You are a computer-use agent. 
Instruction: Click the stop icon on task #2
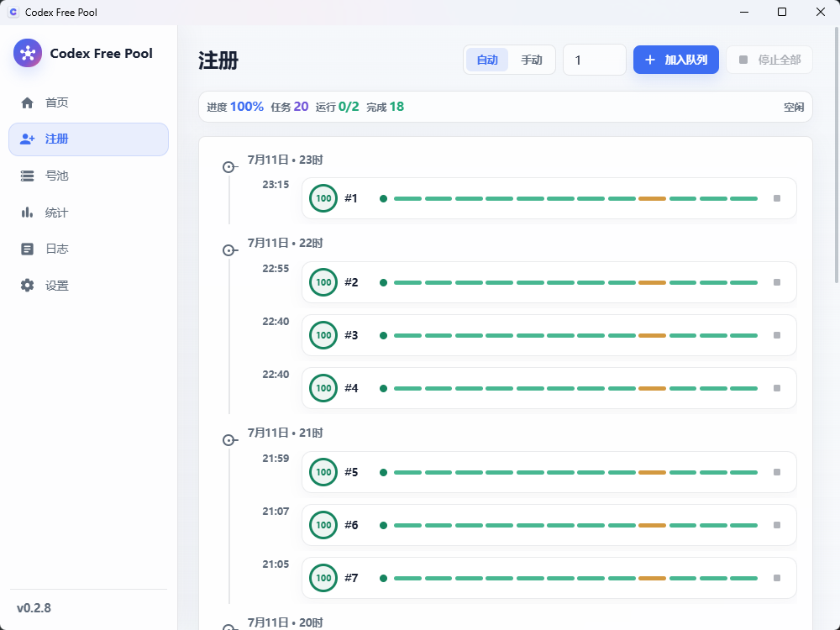[x=777, y=282]
